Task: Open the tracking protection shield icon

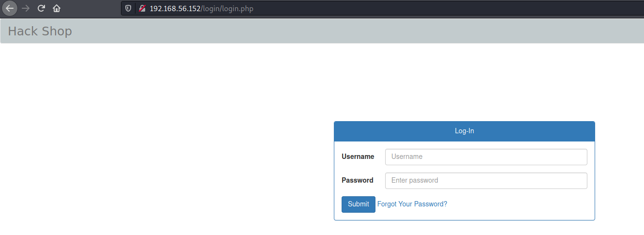Action: click(128, 9)
